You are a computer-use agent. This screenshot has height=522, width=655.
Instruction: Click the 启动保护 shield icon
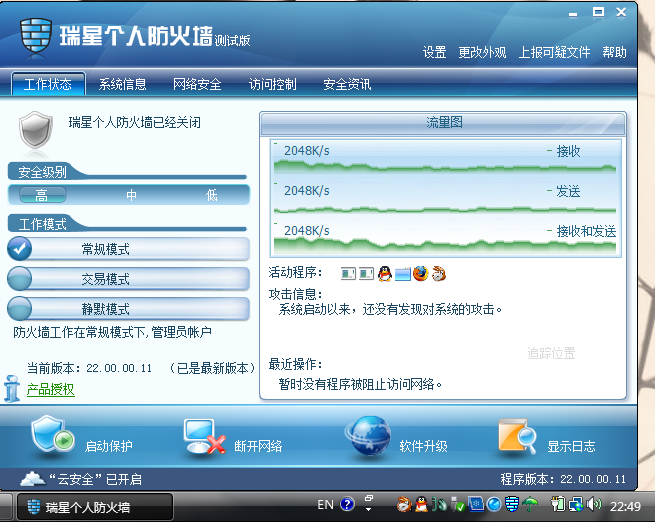pyautogui.click(x=52, y=434)
